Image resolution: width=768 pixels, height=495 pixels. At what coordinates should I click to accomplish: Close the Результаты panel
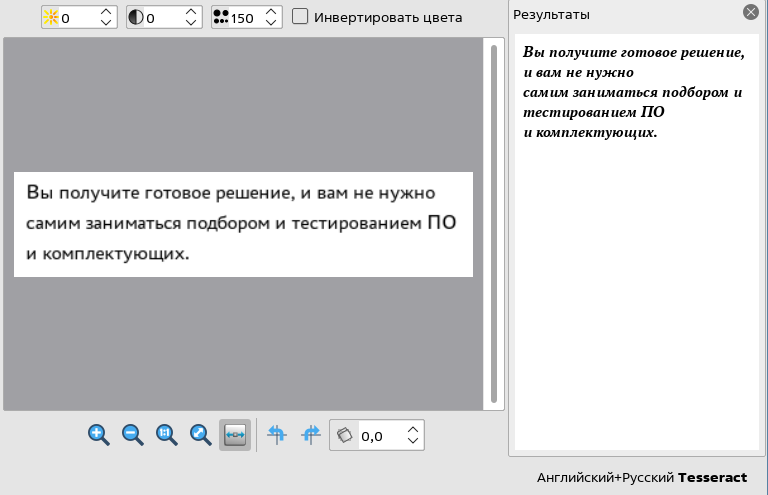[750, 13]
